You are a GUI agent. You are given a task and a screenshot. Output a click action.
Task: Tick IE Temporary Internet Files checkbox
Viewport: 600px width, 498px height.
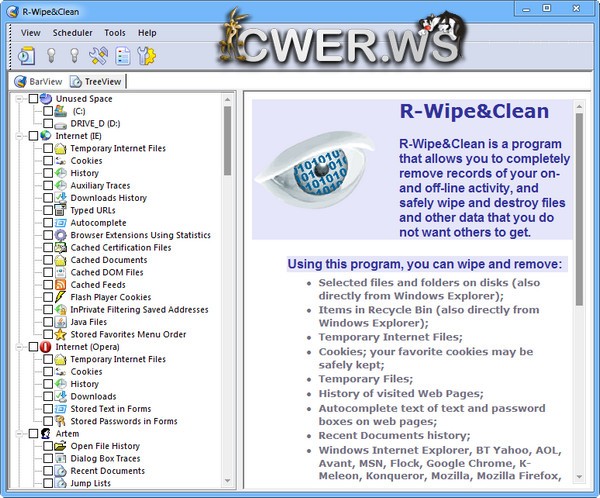click(x=48, y=148)
